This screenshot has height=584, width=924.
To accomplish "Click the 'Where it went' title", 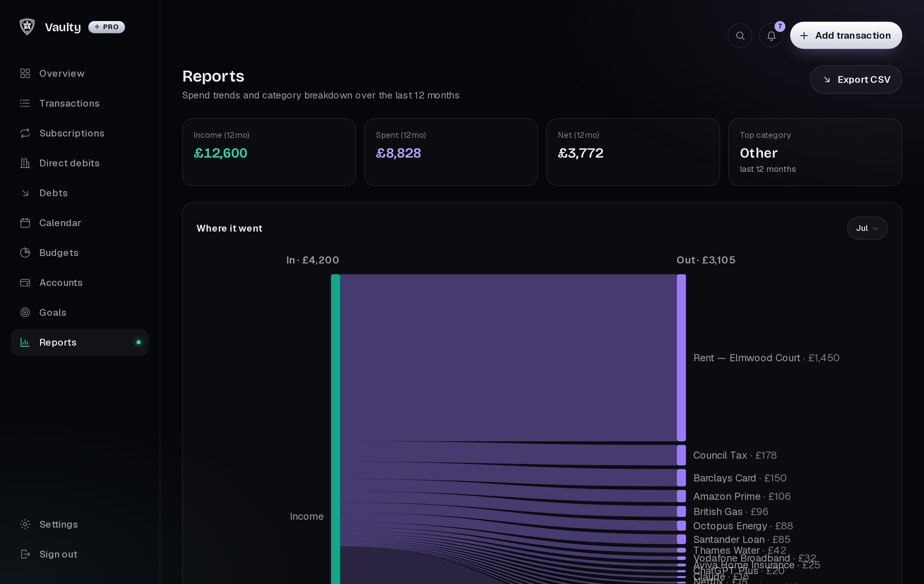I will click(x=229, y=228).
